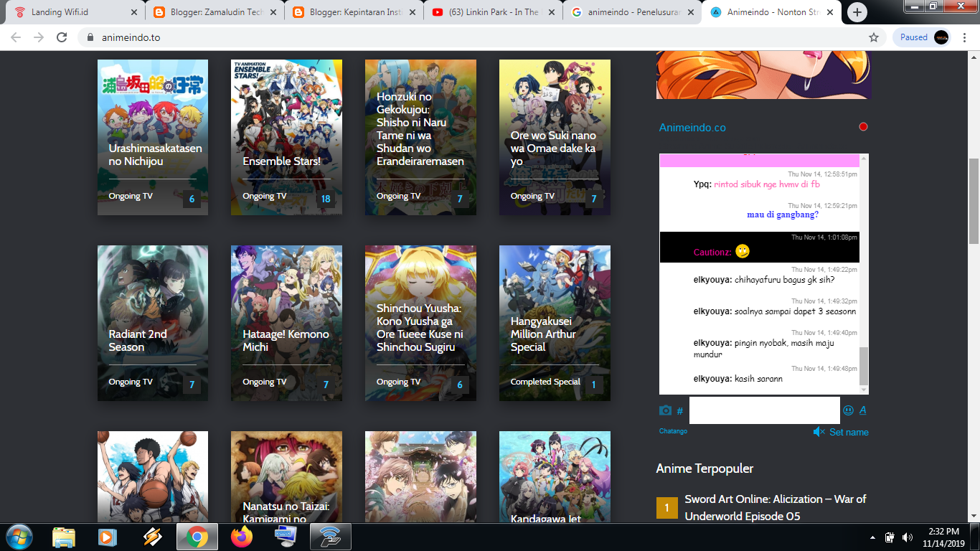The width and height of the screenshot is (980, 551).
Task: Open File Explorer from the taskbar
Action: pos(63,537)
